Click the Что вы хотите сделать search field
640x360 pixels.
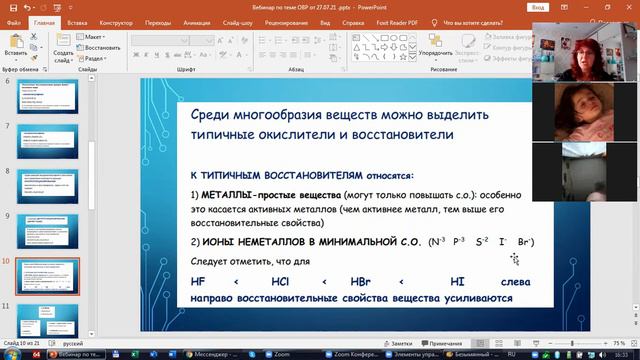[473, 23]
